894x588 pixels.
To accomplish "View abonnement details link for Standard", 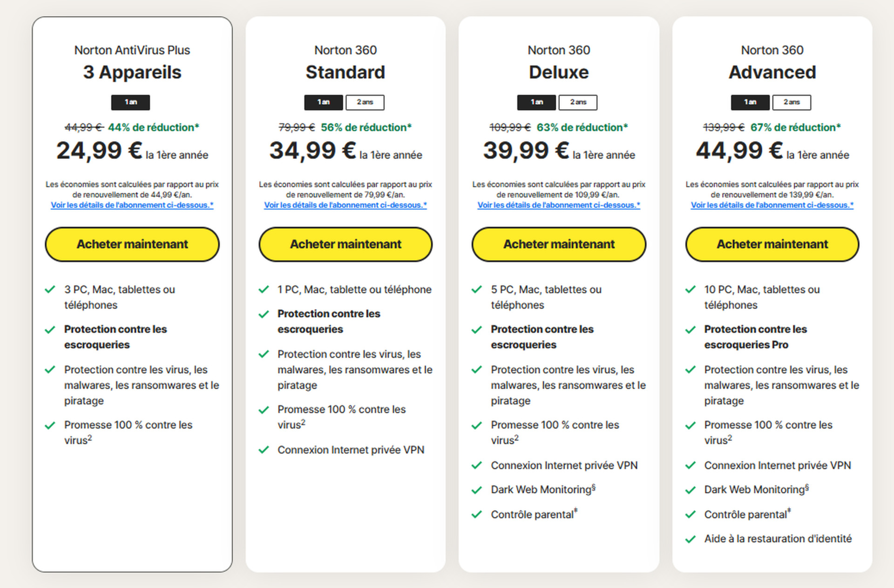I will coord(345,205).
